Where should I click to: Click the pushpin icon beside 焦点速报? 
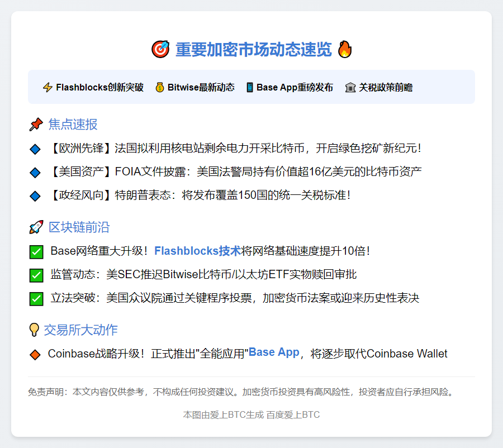click(x=36, y=124)
